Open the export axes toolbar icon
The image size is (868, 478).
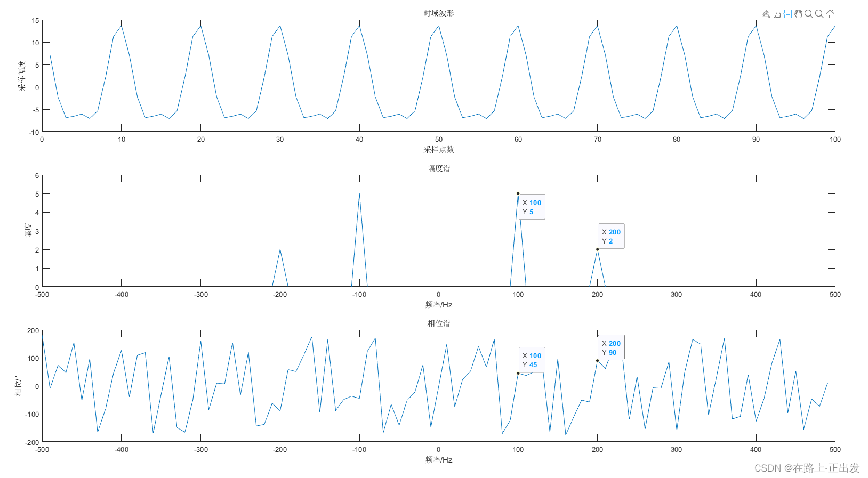(x=766, y=14)
